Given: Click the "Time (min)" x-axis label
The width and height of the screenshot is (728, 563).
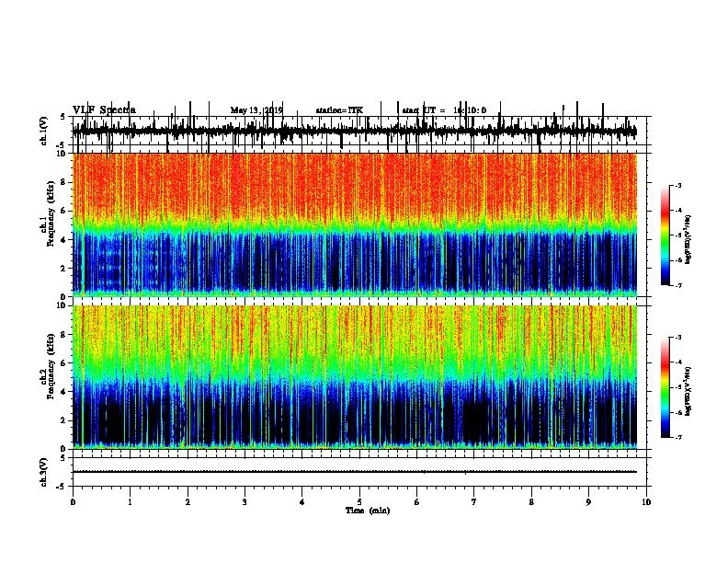Looking at the screenshot, I should [368, 511].
